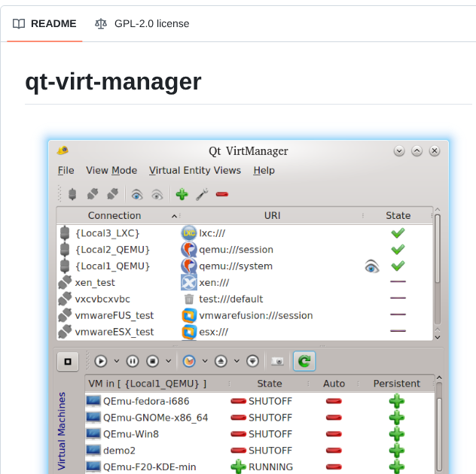Click the eye icon in the Local1_QEMU row
Image resolution: width=476 pixels, height=474 pixels.
pos(372,266)
